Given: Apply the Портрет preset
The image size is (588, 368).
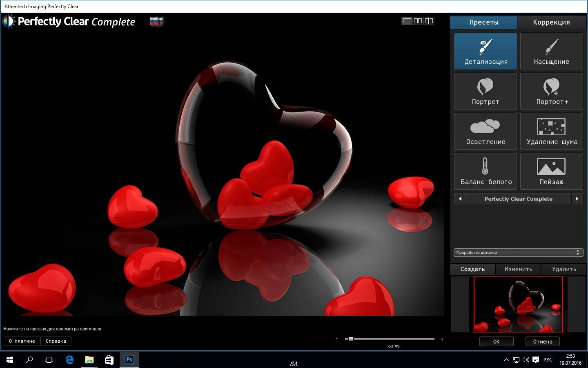Looking at the screenshot, I should pos(486,91).
